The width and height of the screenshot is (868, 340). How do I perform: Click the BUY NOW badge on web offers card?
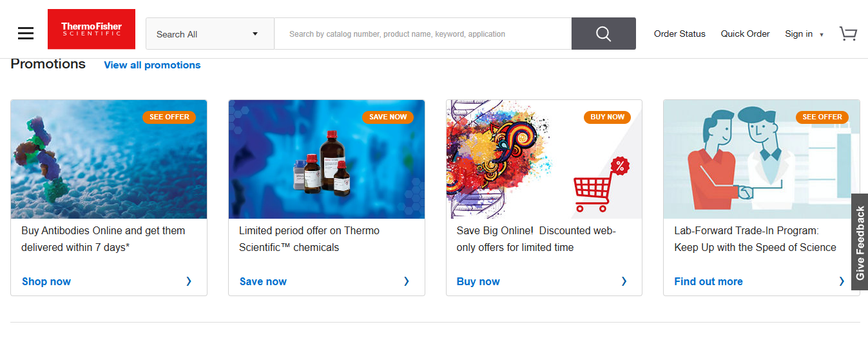click(608, 117)
